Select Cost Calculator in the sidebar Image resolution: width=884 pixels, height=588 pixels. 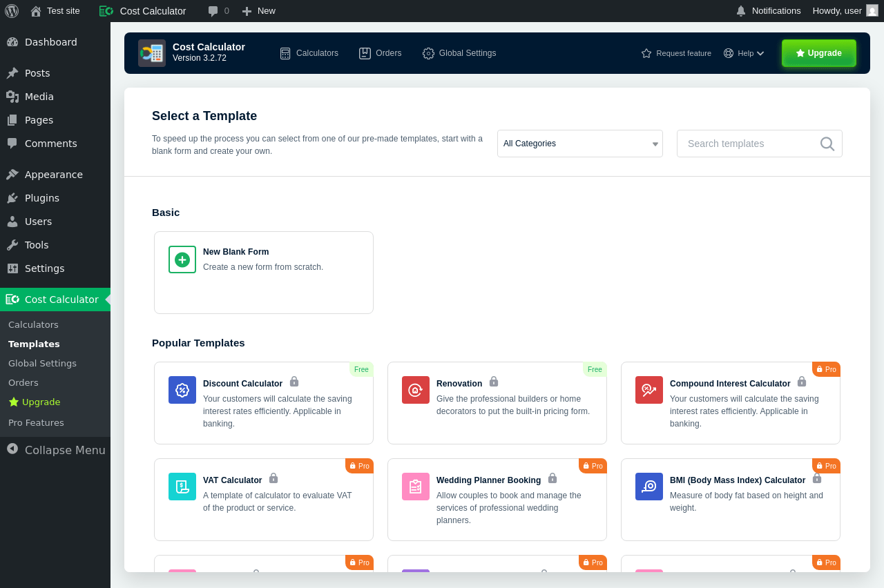(x=55, y=300)
